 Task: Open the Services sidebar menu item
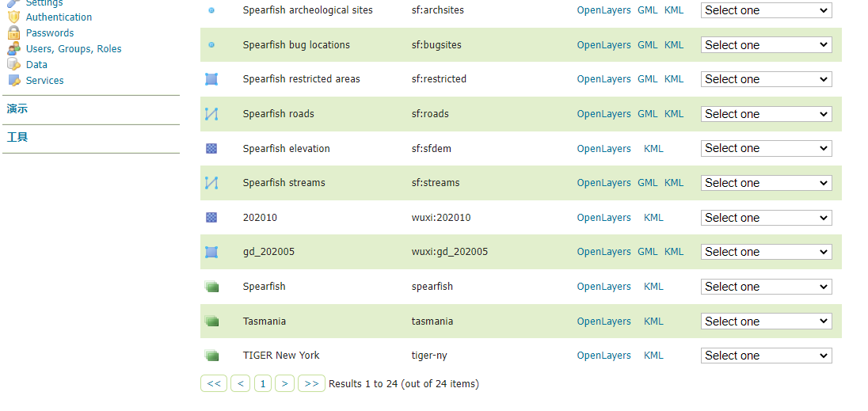click(44, 80)
